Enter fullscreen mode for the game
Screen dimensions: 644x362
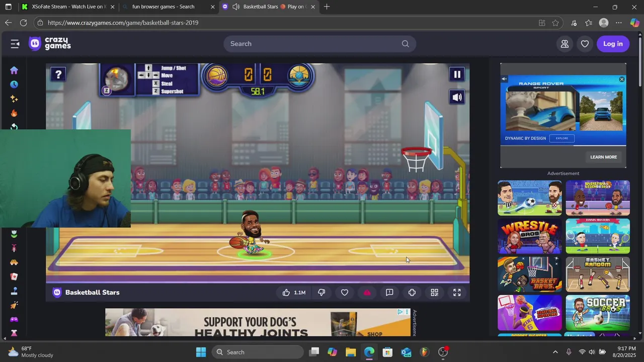[457, 293]
